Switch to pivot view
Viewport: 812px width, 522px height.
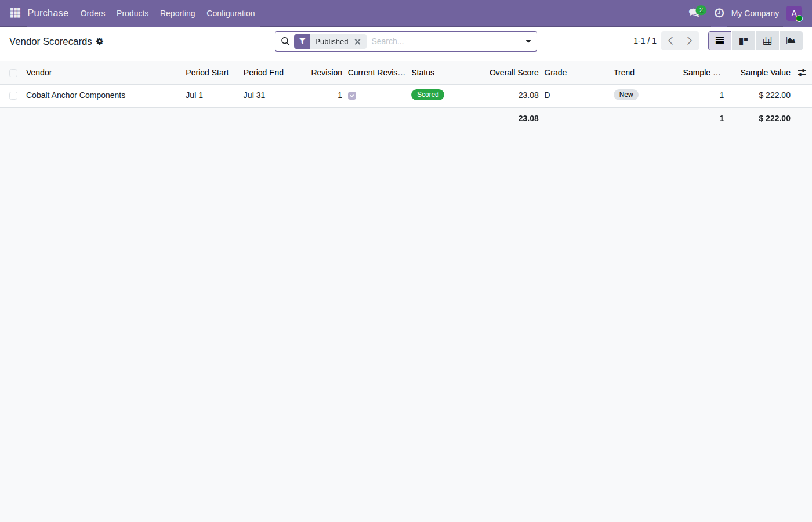click(x=767, y=41)
